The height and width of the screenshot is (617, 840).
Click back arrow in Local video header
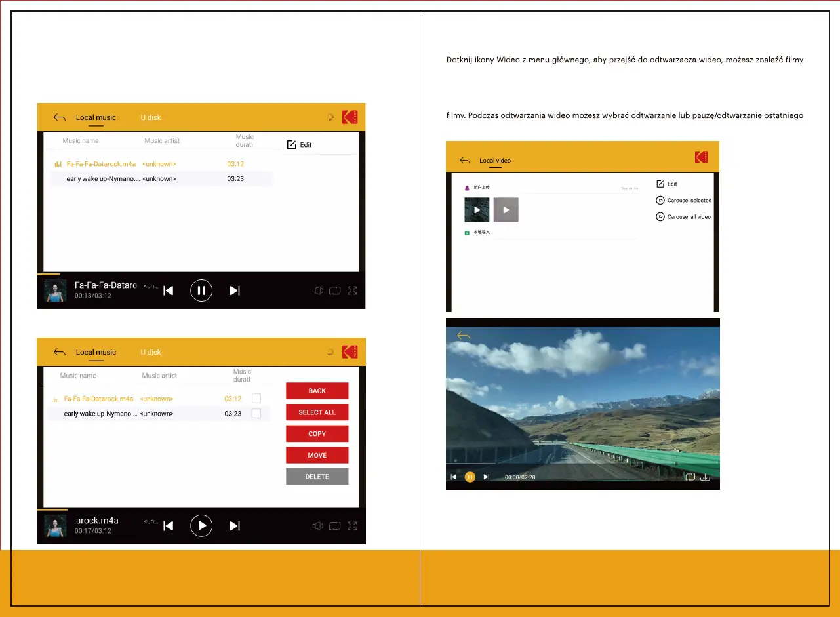click(465, 160)
